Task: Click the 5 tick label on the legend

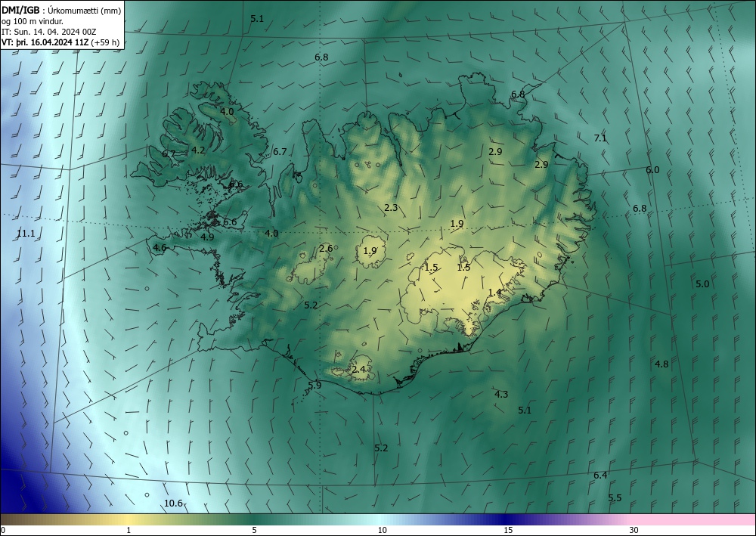Action: tap(254, 531)
